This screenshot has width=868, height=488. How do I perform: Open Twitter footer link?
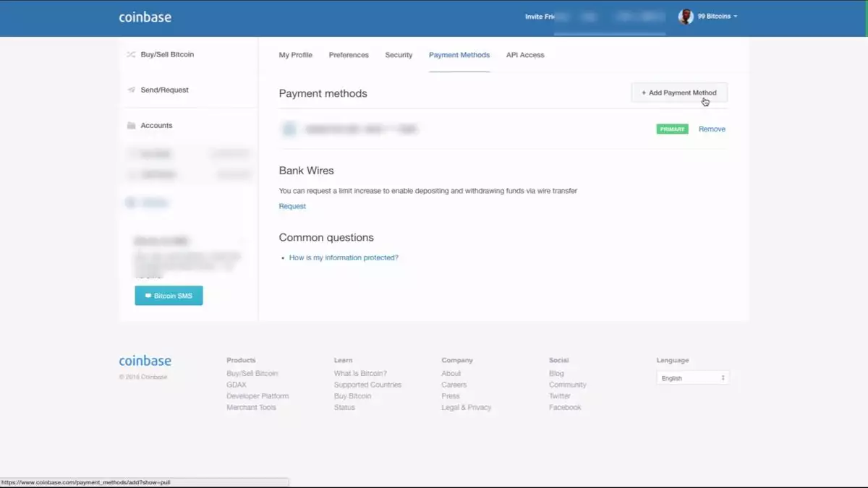[x=559, y=396]
